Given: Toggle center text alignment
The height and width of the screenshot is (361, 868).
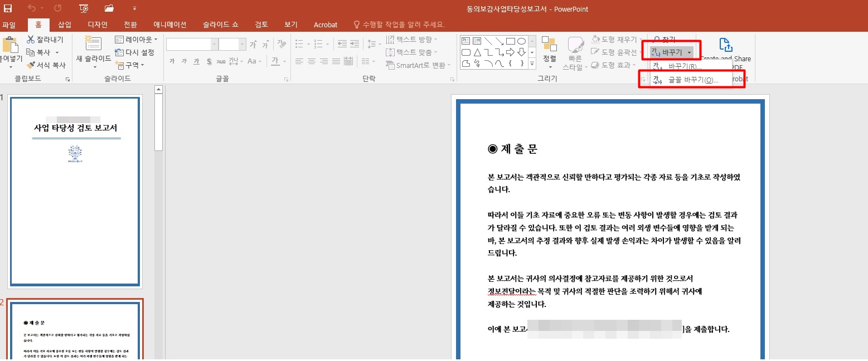Looking at the screenshot, I should click(311, 61).
